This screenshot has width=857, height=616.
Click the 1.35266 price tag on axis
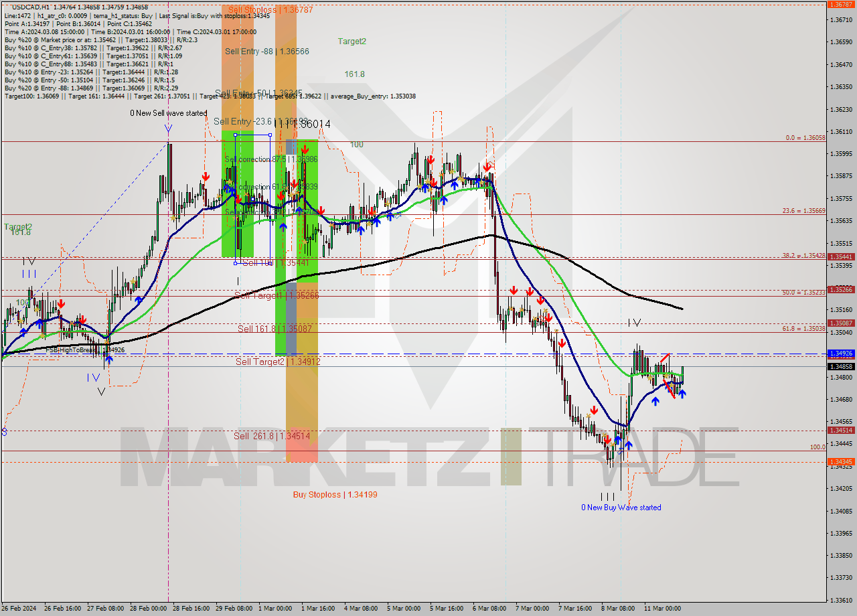pyautogui.click(x=840, y=289)
